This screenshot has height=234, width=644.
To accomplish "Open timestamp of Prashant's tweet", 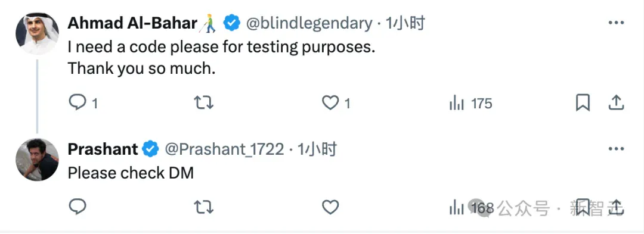I will pyautogui.click(x=317, y=149).
